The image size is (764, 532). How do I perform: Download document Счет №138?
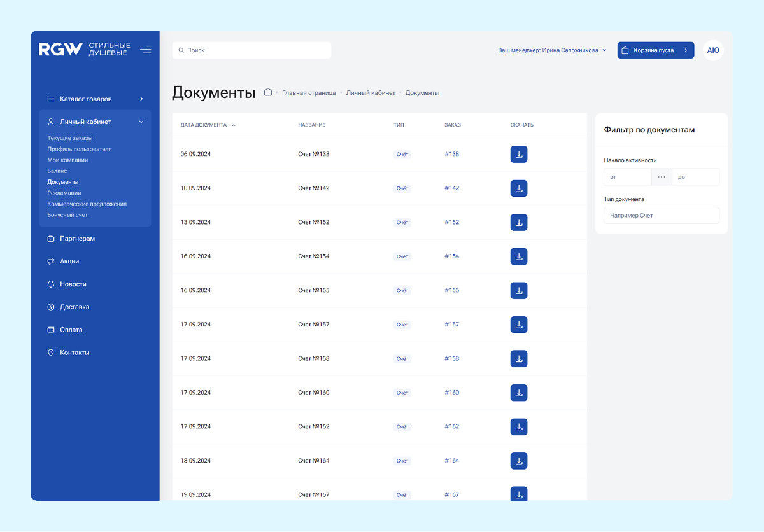point(518,155)
